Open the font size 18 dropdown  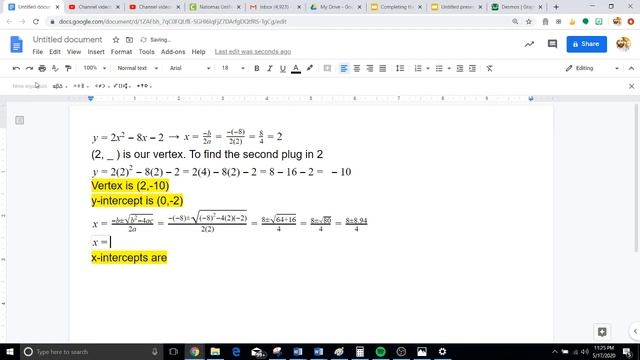tap(233, 68)
